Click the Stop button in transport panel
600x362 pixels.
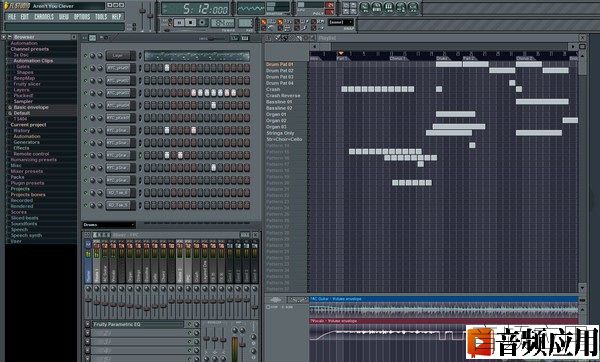pos(190,23)
